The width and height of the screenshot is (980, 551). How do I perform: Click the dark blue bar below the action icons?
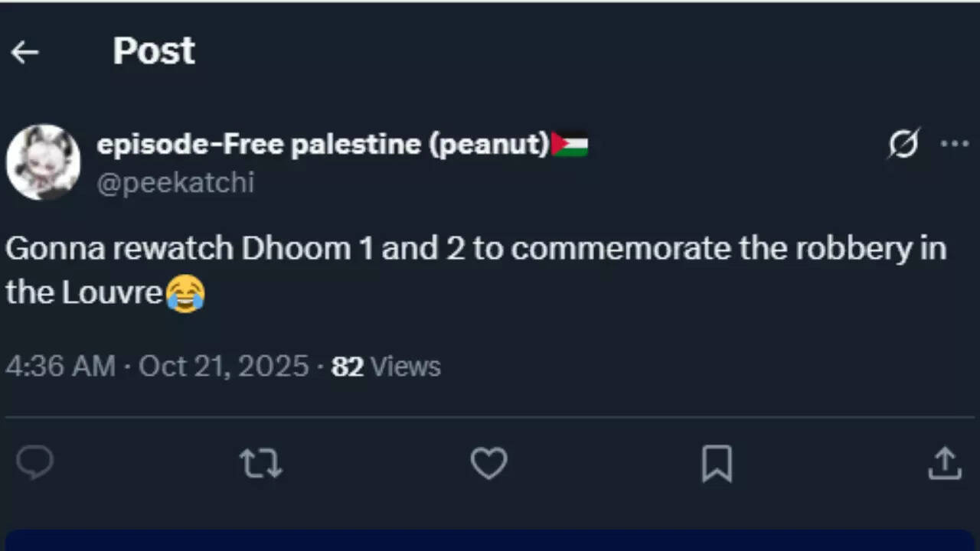[x=490, y=540]
